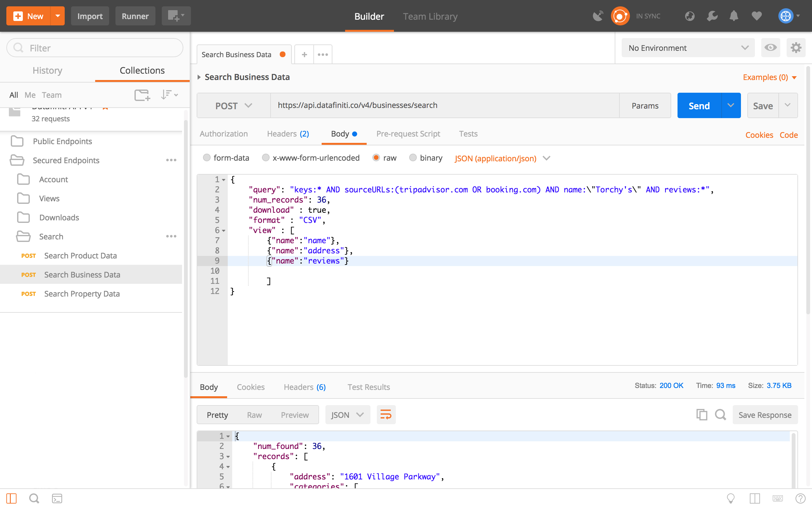Select raw body type

[x=376, y=157]
